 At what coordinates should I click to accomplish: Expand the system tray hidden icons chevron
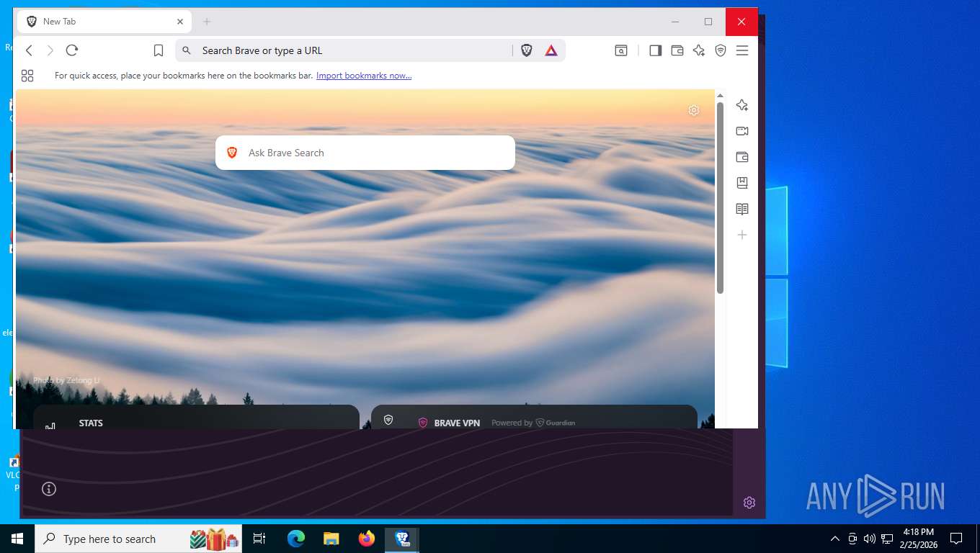[x=835, y=539]
